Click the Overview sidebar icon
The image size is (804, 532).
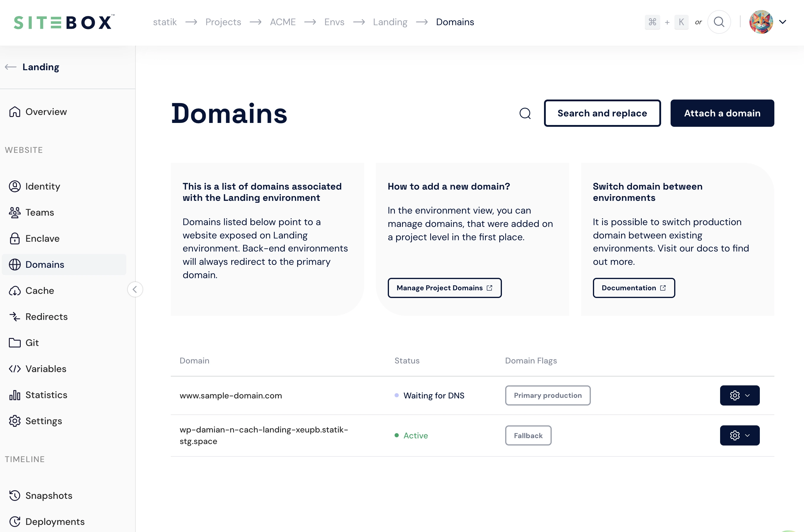14,112
